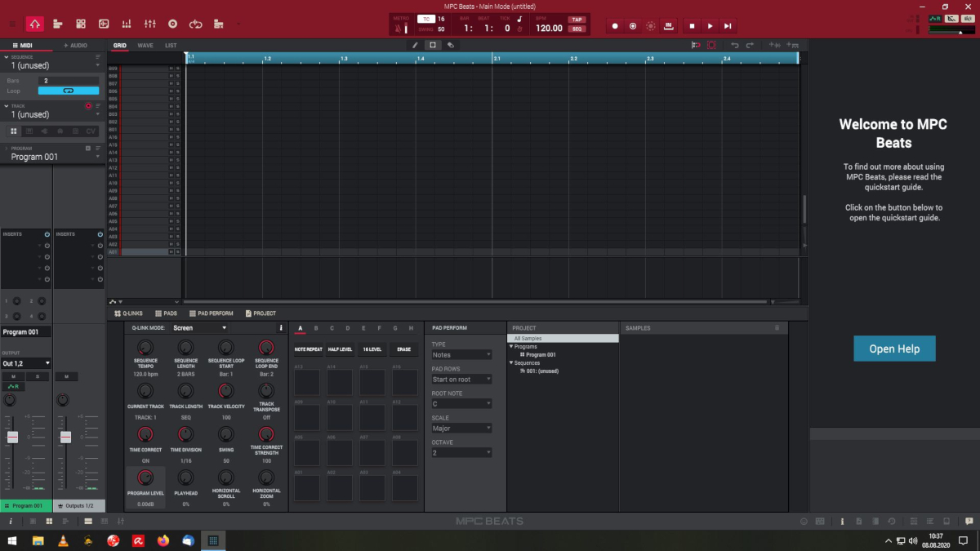980x551 pixels.
Task: Click the redo arrow icon
Action: (x=750, y=46)
